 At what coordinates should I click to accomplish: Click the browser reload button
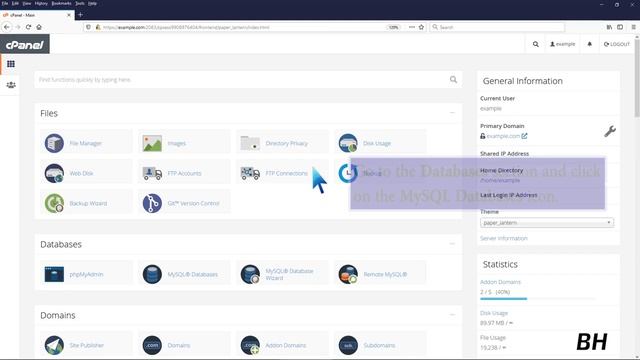pos(28,27)
